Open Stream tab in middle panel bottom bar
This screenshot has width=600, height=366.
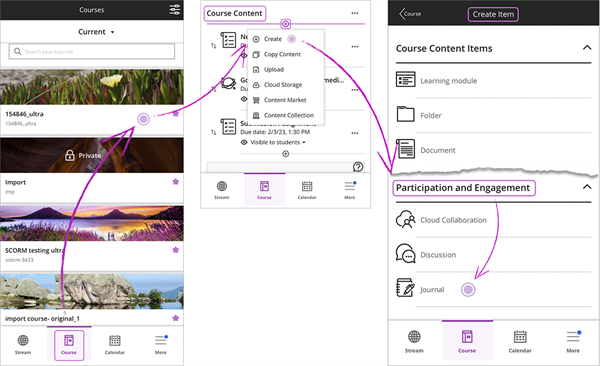(222, 190)
